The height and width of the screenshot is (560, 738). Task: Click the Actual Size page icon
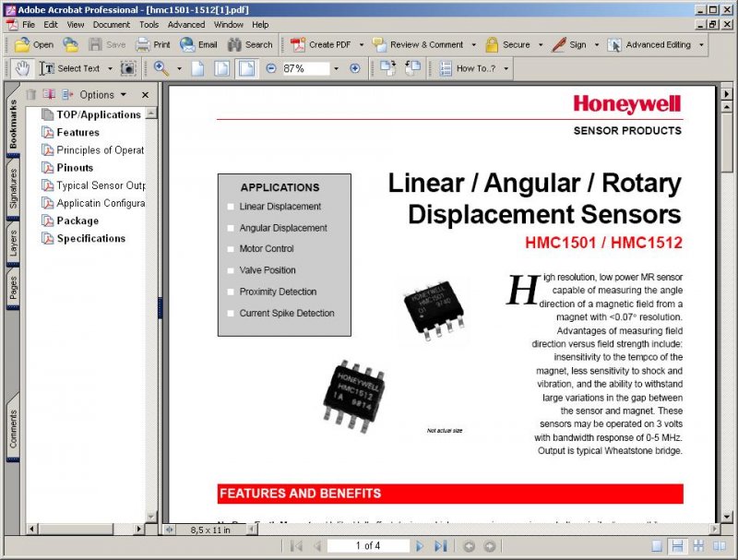[x=198, y=68]
